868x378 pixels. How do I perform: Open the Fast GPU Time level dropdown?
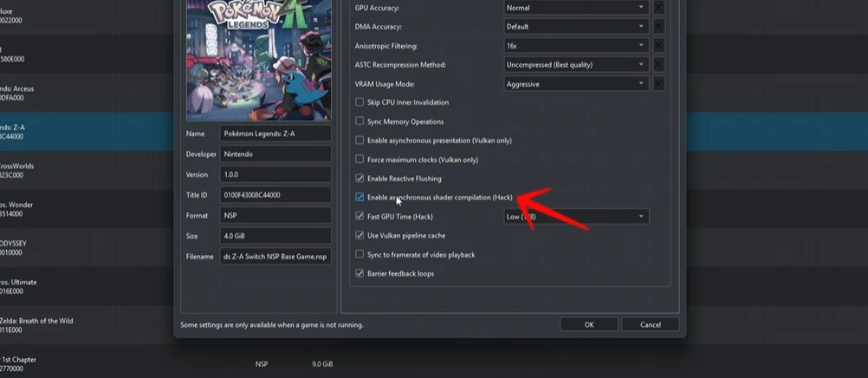point(576,217)
